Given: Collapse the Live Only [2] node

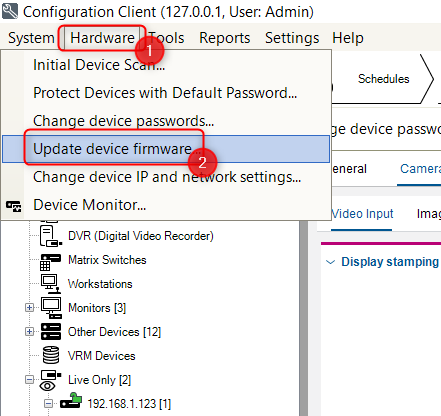Looking at the screenshot, I should pos(29,379).
